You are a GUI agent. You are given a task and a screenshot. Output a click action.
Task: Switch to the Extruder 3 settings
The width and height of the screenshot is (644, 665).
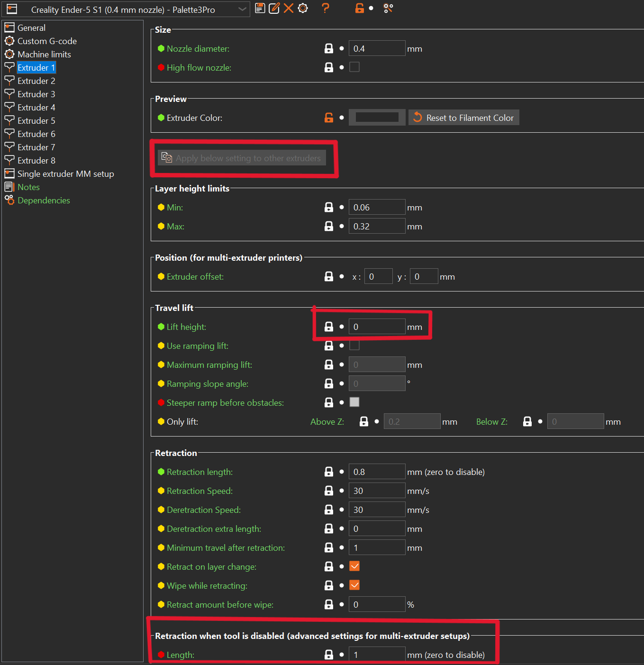36,94
